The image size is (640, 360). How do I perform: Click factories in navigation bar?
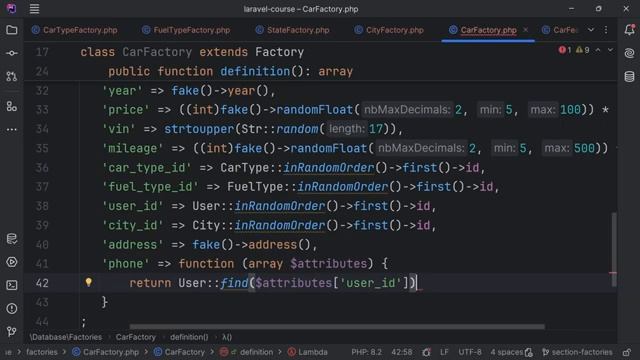tap(41, 352)
